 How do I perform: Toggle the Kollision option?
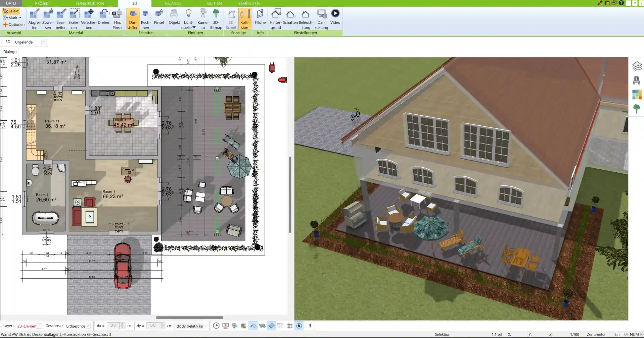244,19
